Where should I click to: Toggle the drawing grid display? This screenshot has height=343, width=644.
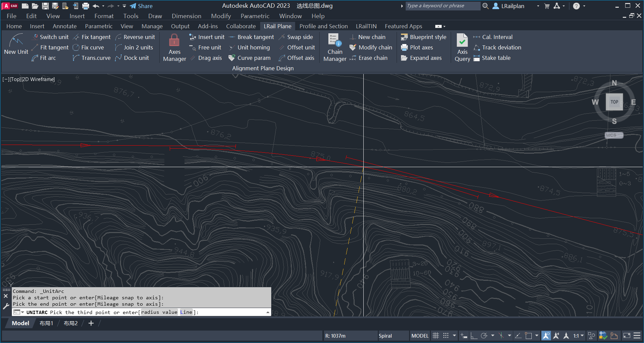[x=436, y=336]
